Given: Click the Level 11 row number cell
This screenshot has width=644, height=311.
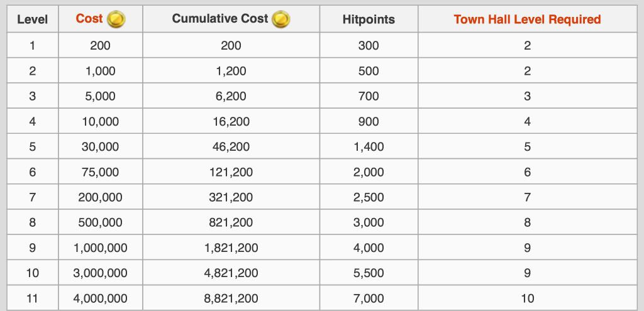Looking at the screenshot, I should pyautogui.click(x=32, y=298).
